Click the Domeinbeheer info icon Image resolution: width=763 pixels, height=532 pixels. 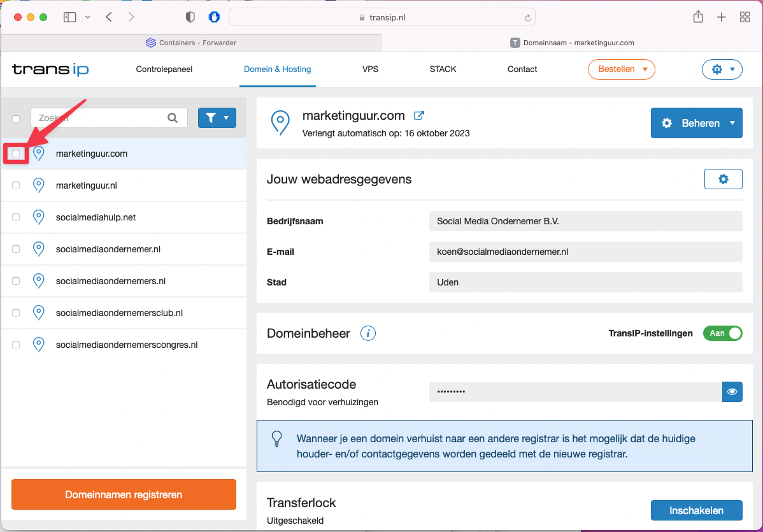click(368, 333)
